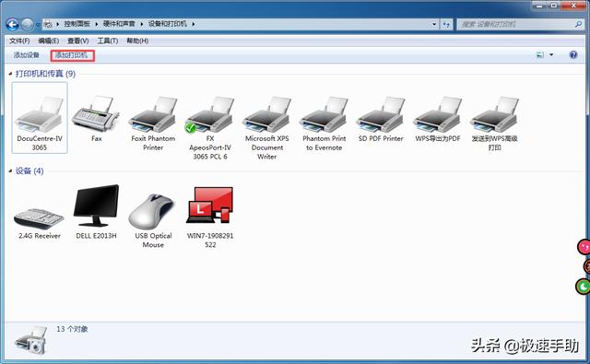590x364 pixels.
Task: Select the DELL E2013H monitor icon
Action: click(96, 205)
